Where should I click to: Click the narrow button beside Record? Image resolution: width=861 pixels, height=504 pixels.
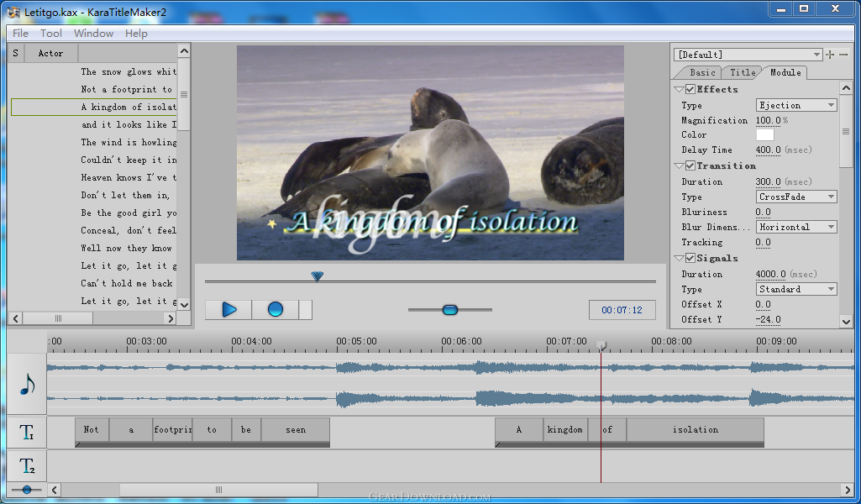(306, 310)
